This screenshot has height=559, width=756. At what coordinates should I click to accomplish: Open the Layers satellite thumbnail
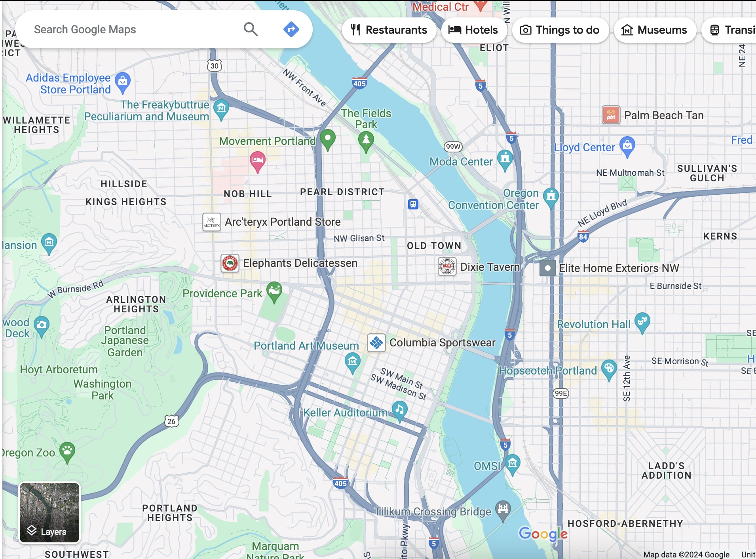click(x=49, y=512)
